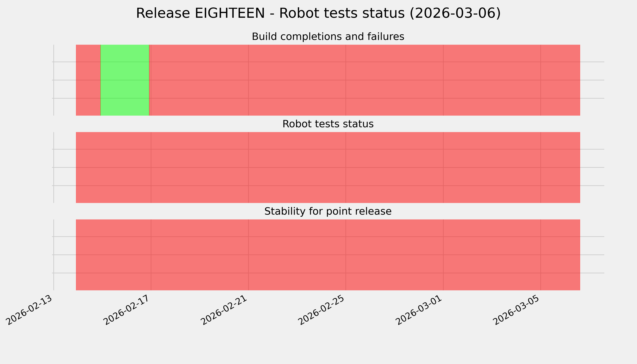The height and width of the screenshot is (364, 637).
Task: Click the word EIGHTEEN in the chart title
Action: (229, 13)
